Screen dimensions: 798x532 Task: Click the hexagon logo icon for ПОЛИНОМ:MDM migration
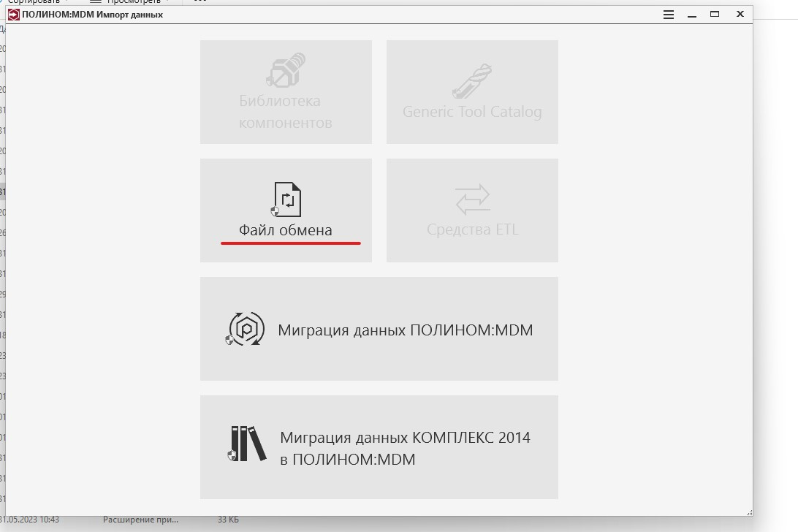tap(246, 329)
